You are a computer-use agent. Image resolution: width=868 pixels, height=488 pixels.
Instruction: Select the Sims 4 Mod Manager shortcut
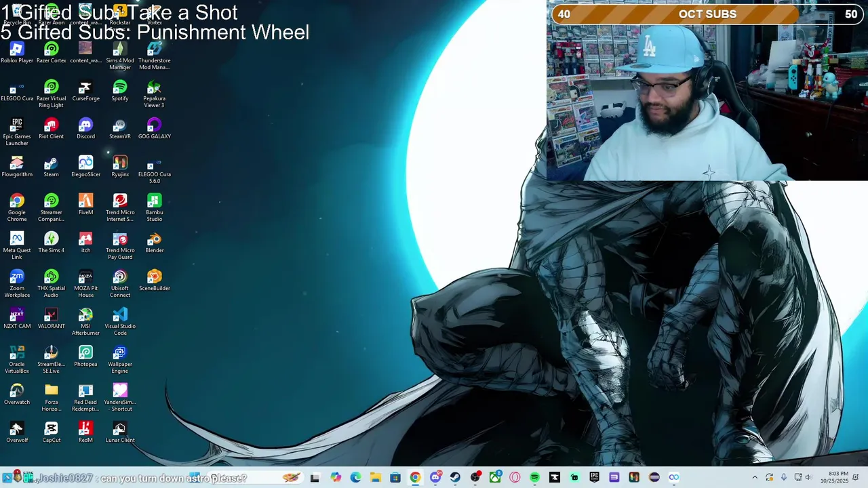120,56
